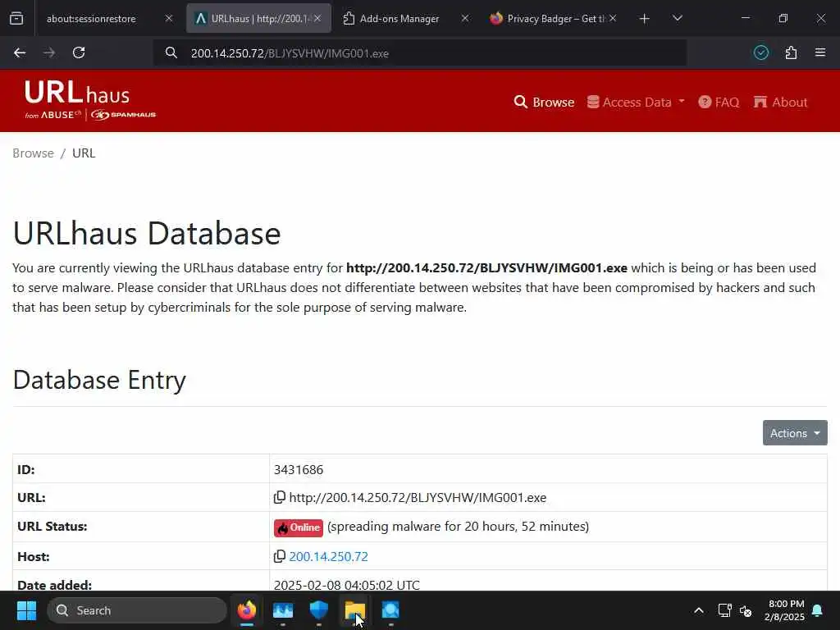Open the clock showing 8:00 PM

click(784, 610)
